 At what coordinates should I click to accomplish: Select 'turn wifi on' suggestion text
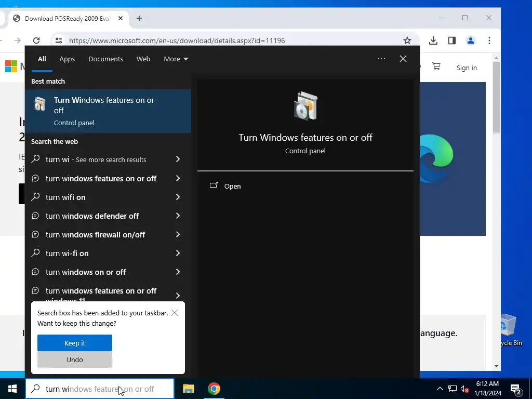click(65, 197)
